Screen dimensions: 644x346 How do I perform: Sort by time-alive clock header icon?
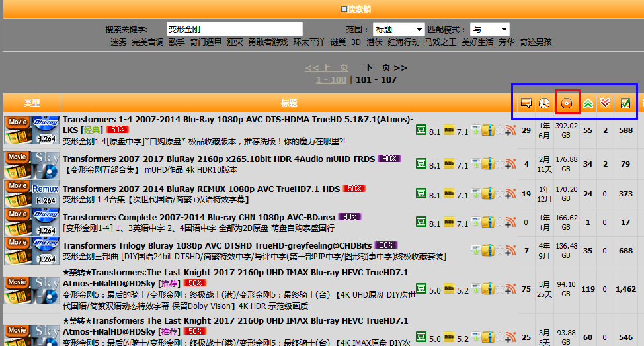[x=544, y=103]
